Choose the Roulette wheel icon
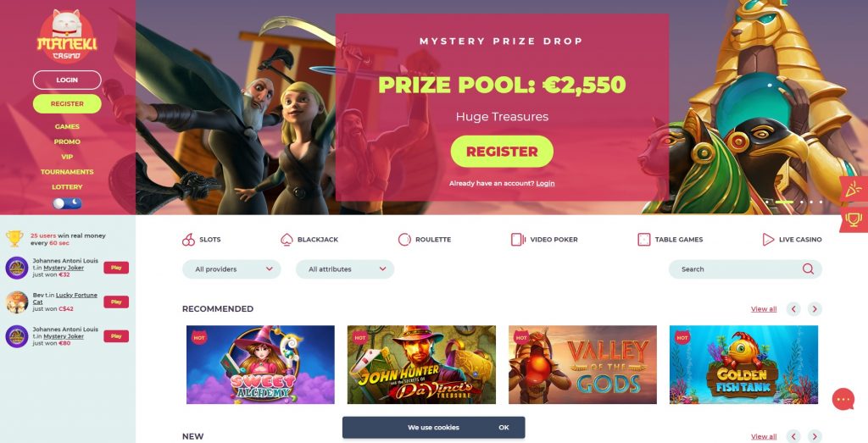 pos(404,240)
